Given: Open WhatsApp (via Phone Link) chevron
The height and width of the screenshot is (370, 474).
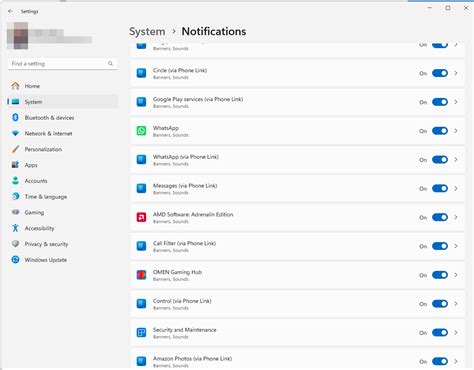Looking at the screenshot, I should (x=456, y=160).
